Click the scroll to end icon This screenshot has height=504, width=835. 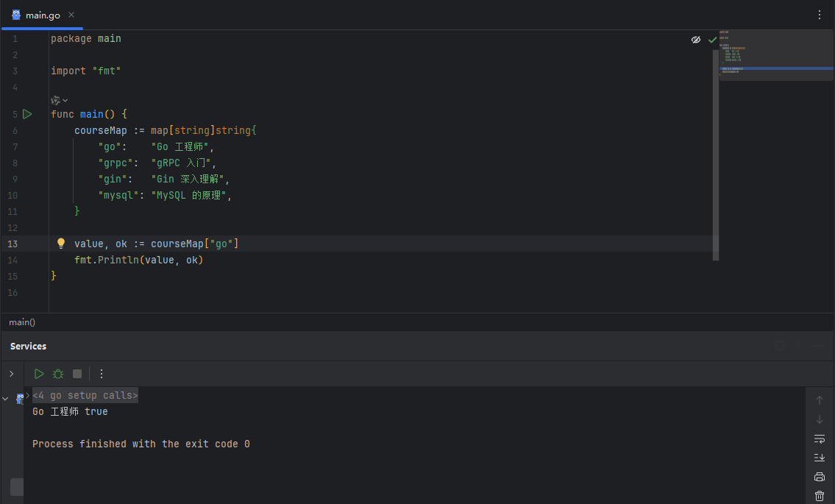(x=820, y=458)
